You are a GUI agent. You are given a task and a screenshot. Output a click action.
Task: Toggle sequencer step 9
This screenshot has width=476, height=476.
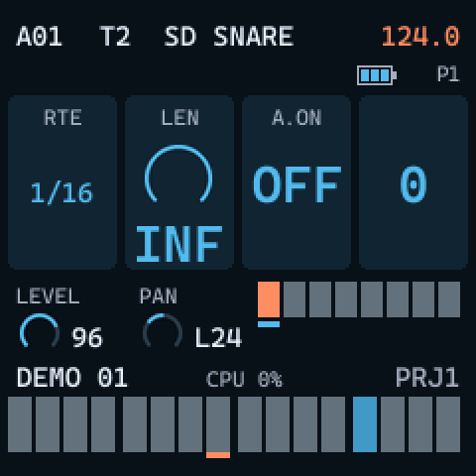(x=250, y=424)
